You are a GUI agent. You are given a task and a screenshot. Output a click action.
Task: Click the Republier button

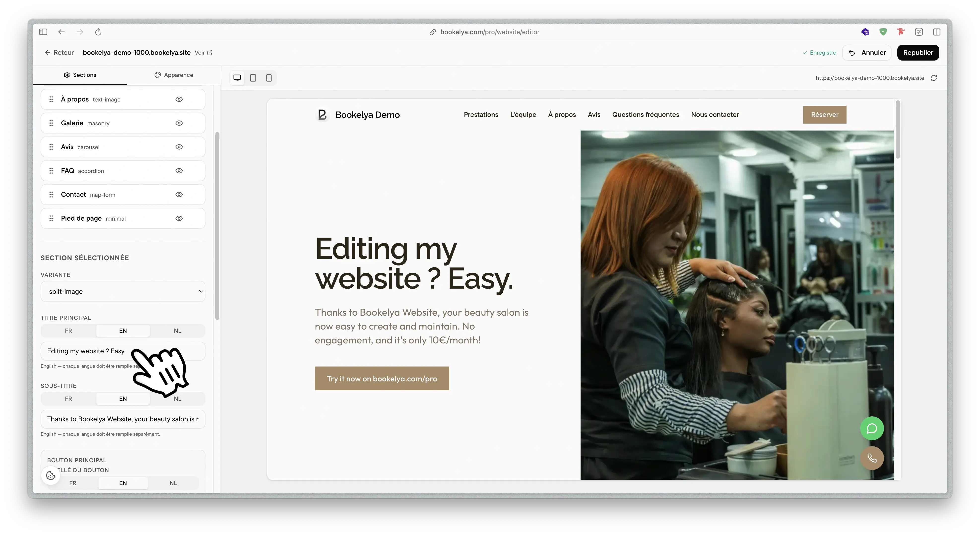tap(918, 53)
